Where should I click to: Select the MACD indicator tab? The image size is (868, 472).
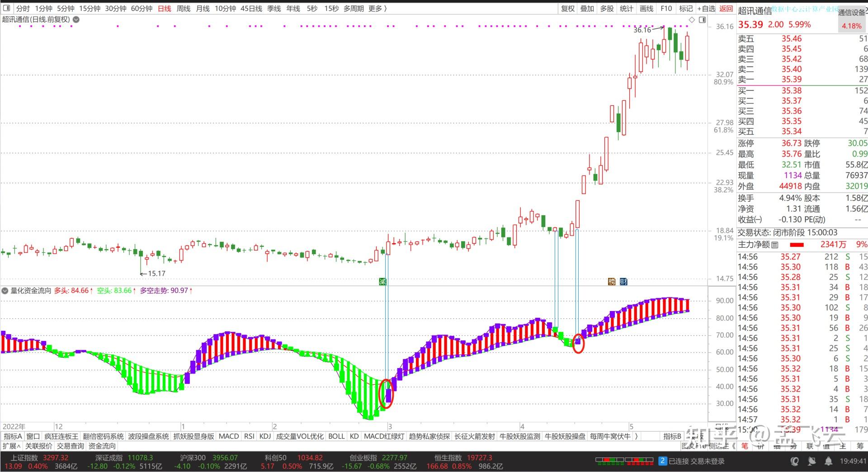coord(229,436)
